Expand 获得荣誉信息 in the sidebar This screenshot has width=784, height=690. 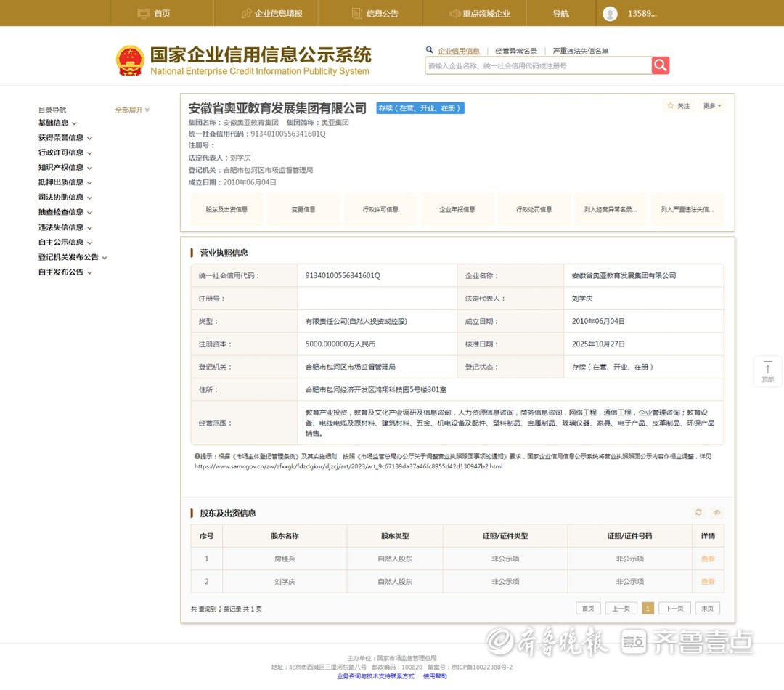pos(65,137)
